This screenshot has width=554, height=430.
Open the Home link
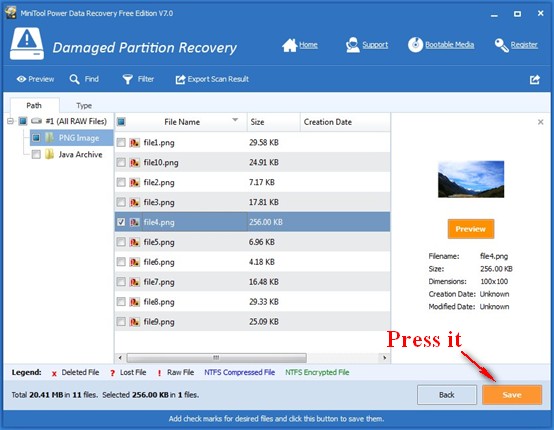308,45
